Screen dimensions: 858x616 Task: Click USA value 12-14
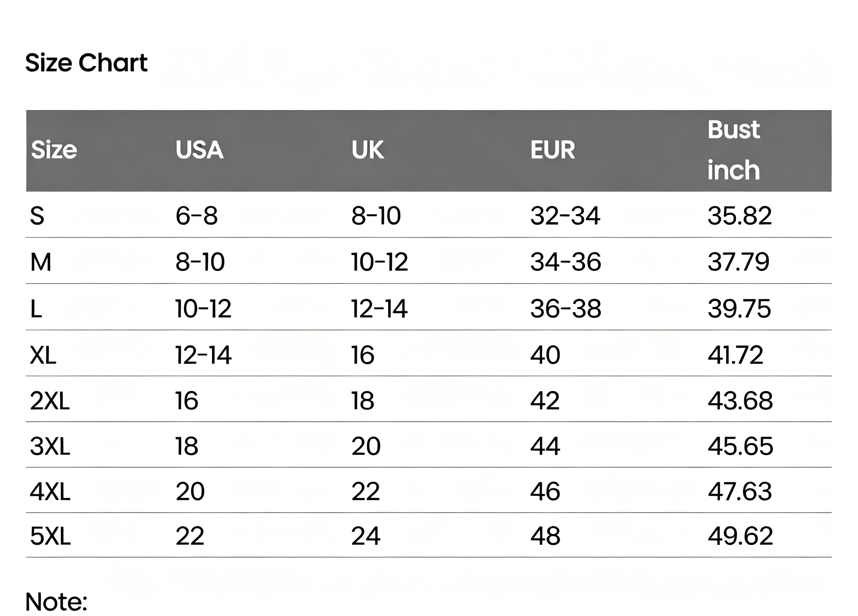click(203, 355)
